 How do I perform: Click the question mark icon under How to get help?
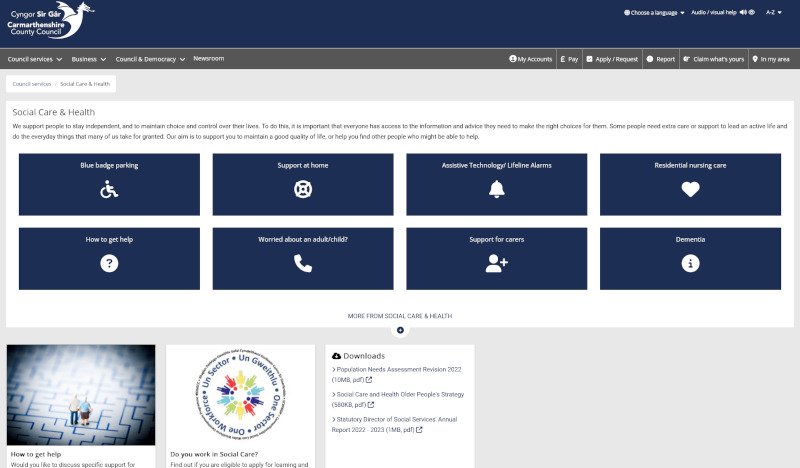point(109,263)
